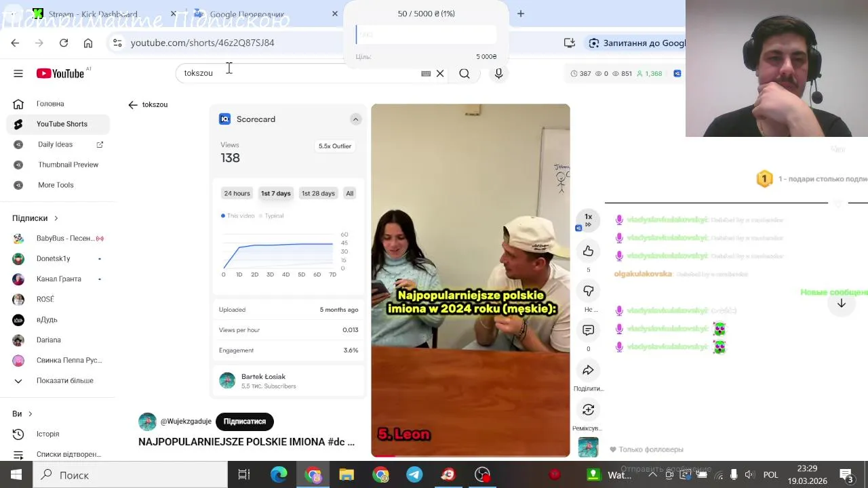The height and width of the screenshot is (488, 868).
Task: Run search with magnifying glass button
Action: 465,73
